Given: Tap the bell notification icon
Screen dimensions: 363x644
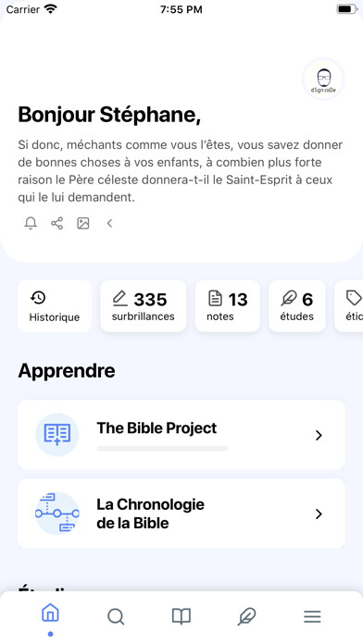Looking at the screenshot, I should click(31, 223).
